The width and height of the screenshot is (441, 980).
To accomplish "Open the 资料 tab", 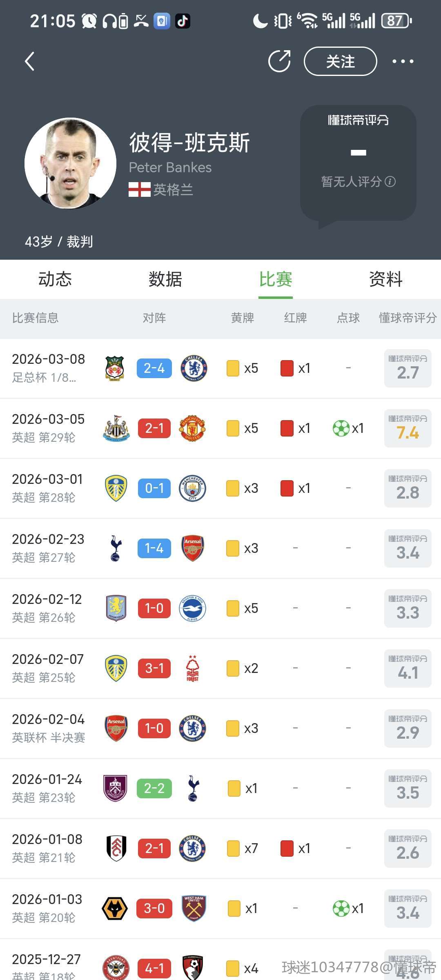I will (x=386, y=279).
